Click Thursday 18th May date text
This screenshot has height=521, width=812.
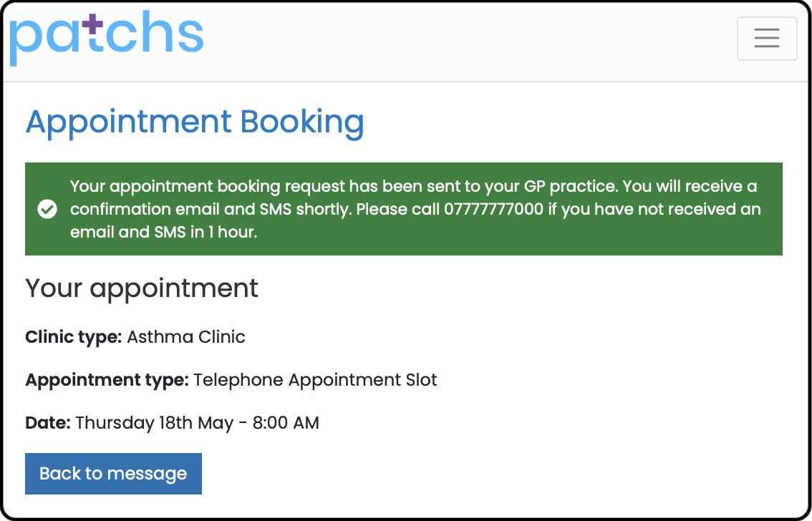pos(155,423)
